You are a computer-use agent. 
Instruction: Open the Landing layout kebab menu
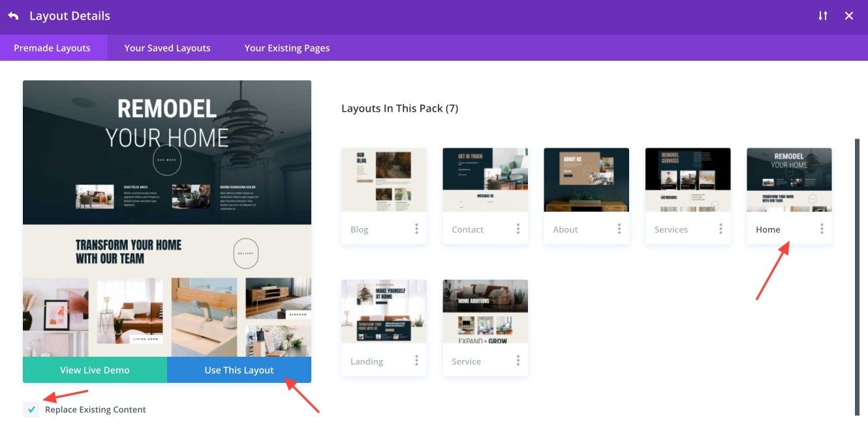pos(416,361)
